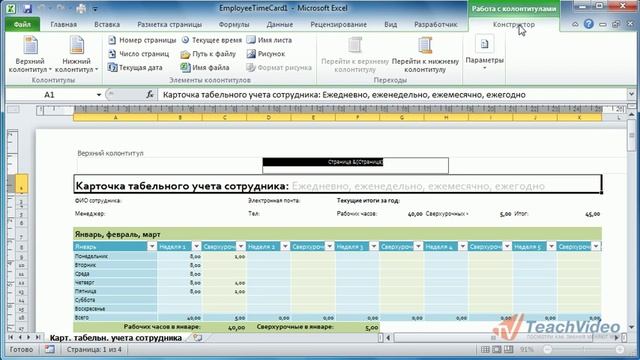
Task: Click the insert function fx icon
Action: [150, 95]
